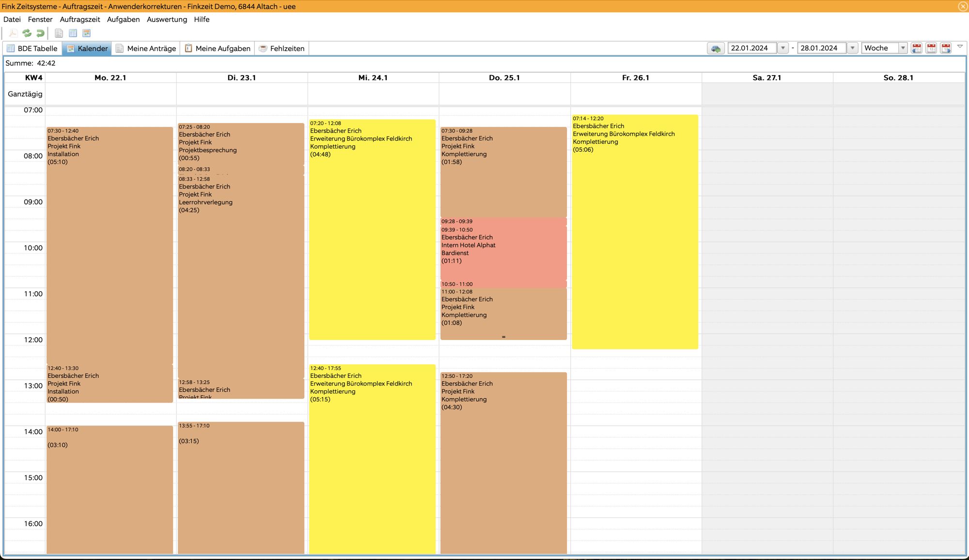The height and width of the screenshot is (560, 969).
Task: Switch to Meine Anträge tab
Action: coord(146,48)
